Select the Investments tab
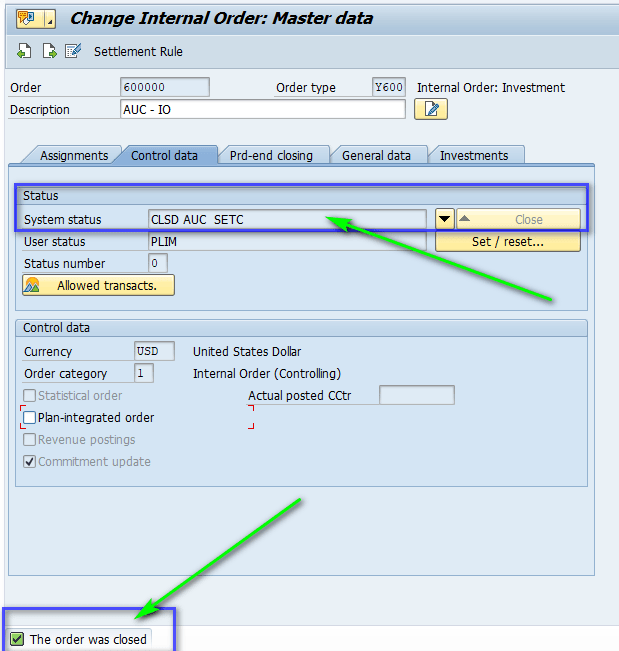This screenshot has width=619, height=651. pyautogui.click(x=474, y=155)
